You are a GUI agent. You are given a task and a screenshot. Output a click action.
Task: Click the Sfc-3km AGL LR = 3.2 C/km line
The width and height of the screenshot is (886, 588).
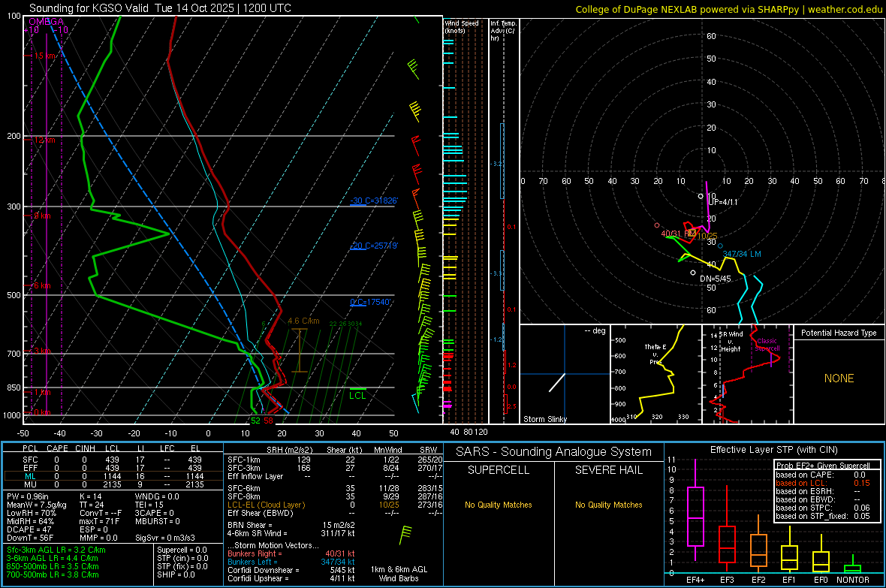[56, 550]
